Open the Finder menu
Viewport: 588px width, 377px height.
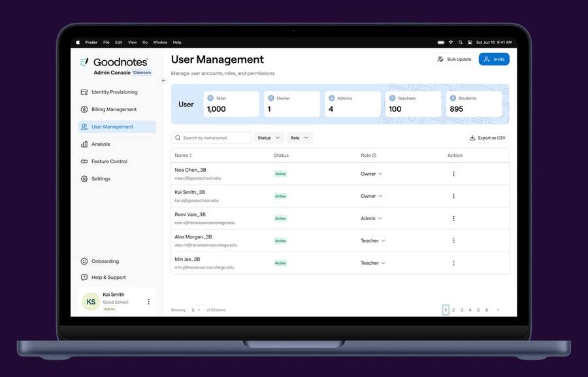[91, 42]
